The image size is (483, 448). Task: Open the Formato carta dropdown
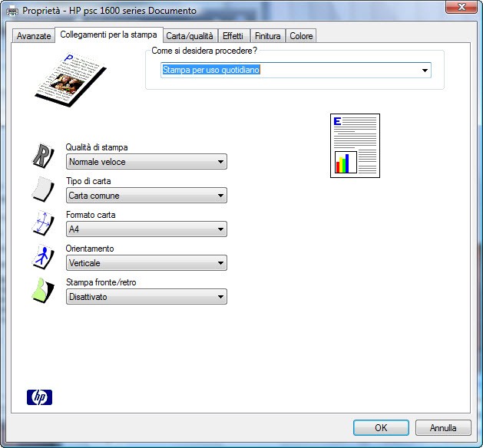click(x=147, y=229)
